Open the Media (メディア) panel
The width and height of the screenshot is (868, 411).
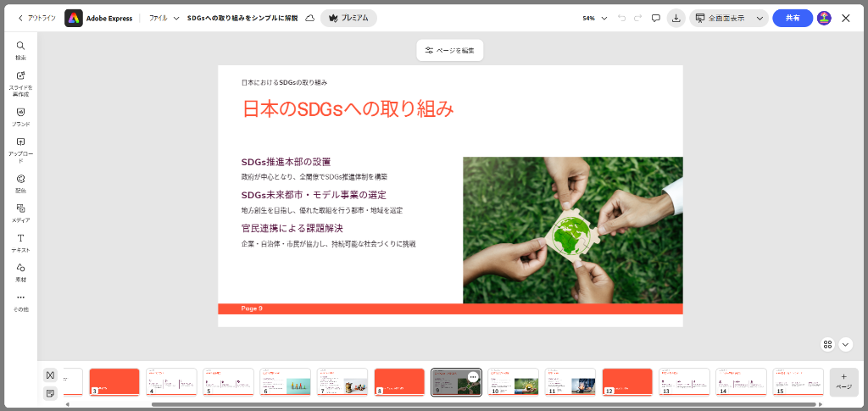(x=20, y=213)
